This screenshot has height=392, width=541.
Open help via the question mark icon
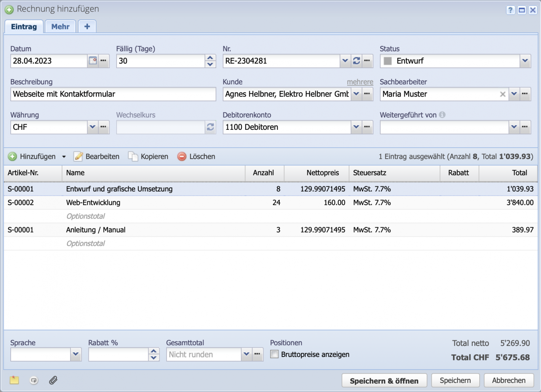click(510, 10)
